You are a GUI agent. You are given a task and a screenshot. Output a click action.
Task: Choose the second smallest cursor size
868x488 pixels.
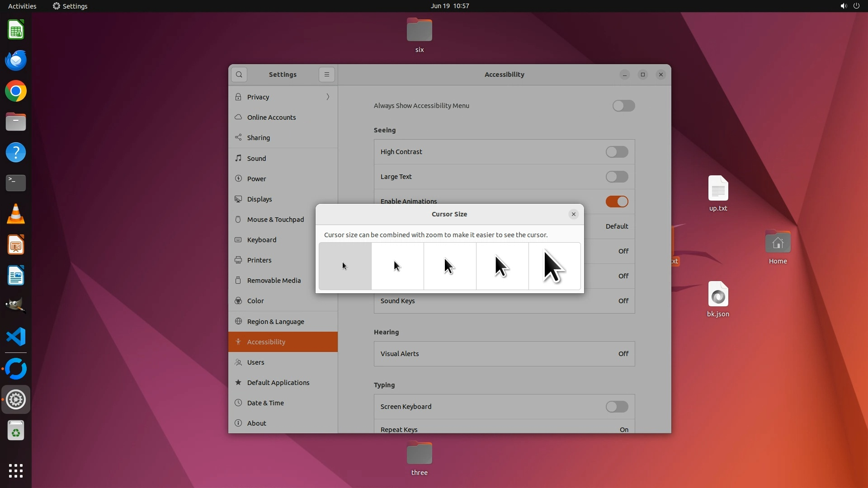tap(397, 266)
